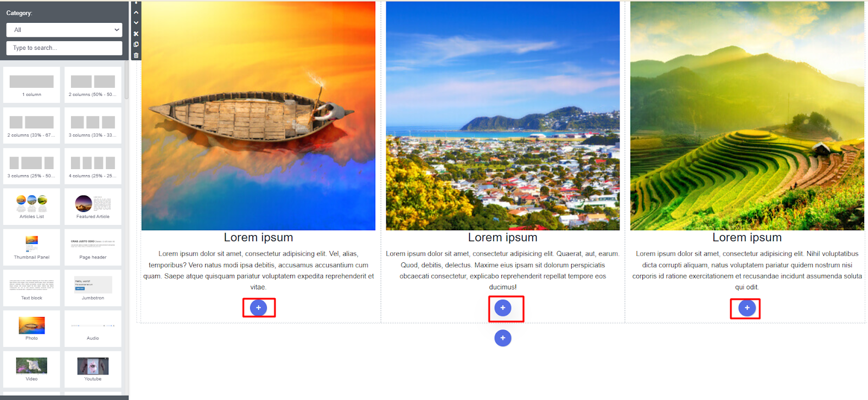Viewport: 868px width, 400px height.
Task: Choose the 2 columns (50% - 50%) snippet
Action: 93,85
